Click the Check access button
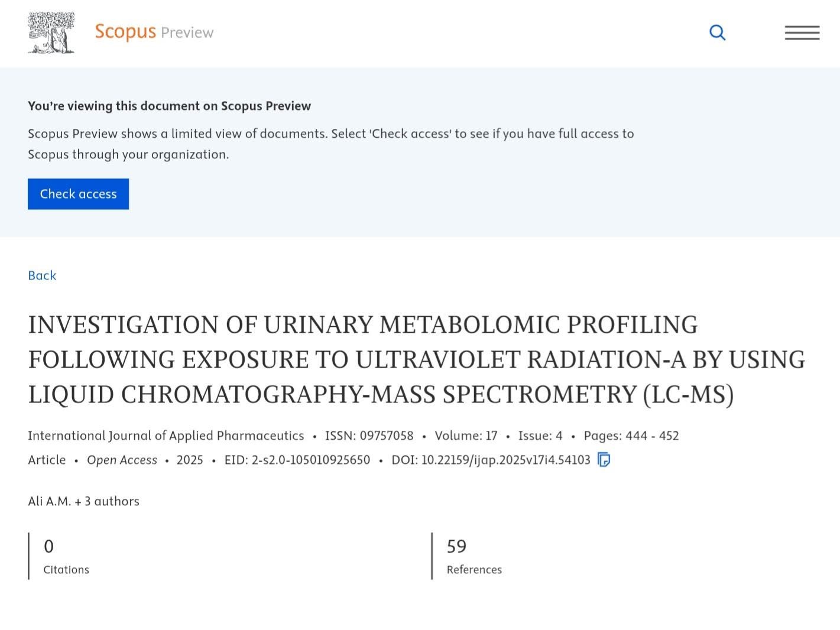This screenshot has width=840, height=630. tap(78, 194)
